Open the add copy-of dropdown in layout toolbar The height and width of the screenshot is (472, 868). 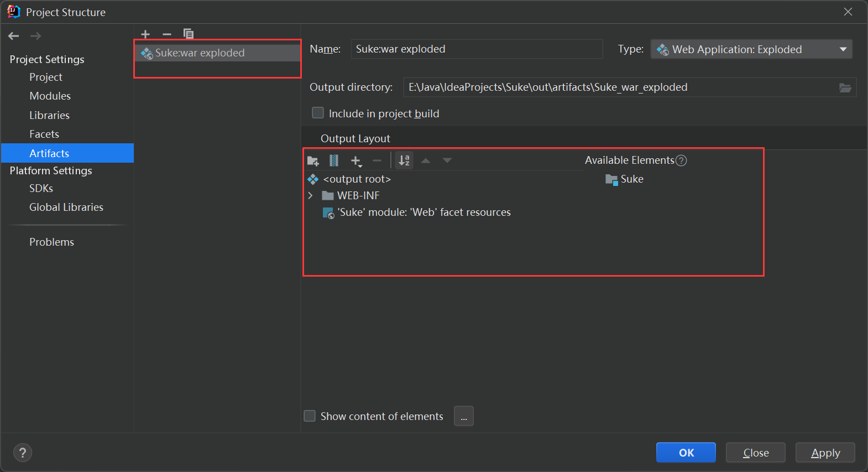356,161
